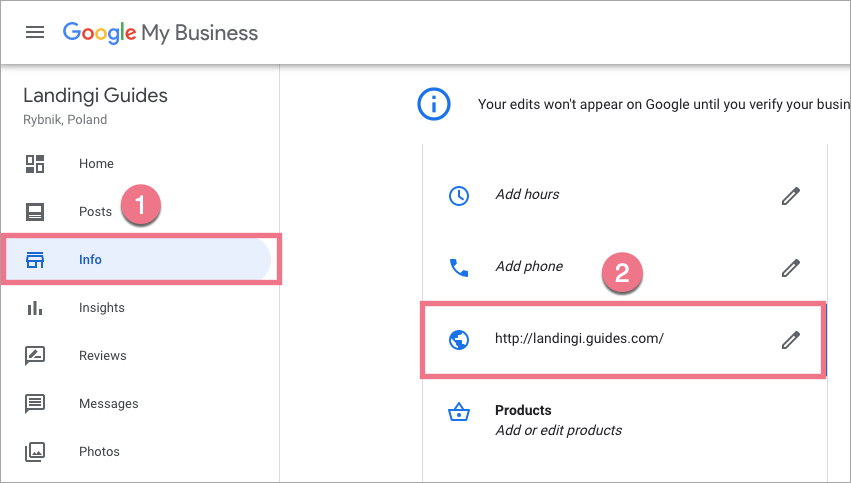Click the landingi.guides.com website URL
851x483 pixels.
point(579,339)
